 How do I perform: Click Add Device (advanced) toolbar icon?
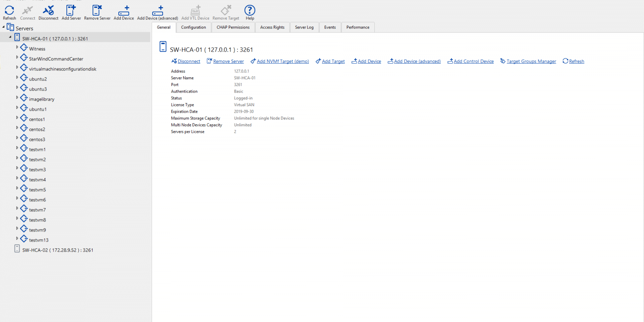pos(157,10)
